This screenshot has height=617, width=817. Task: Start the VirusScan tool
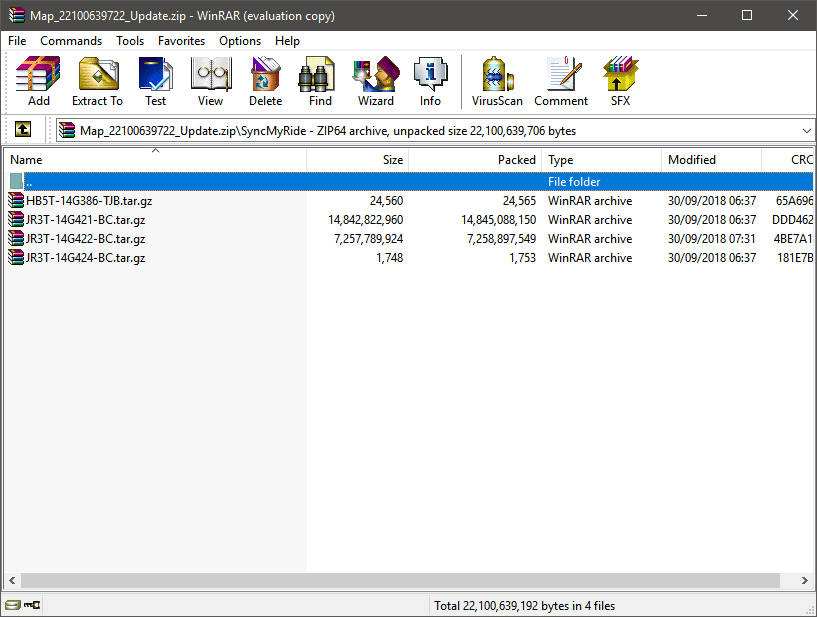[497, 81]
